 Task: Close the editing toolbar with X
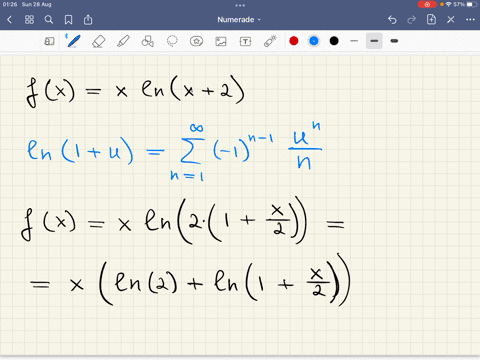click(x=451, y=20)
